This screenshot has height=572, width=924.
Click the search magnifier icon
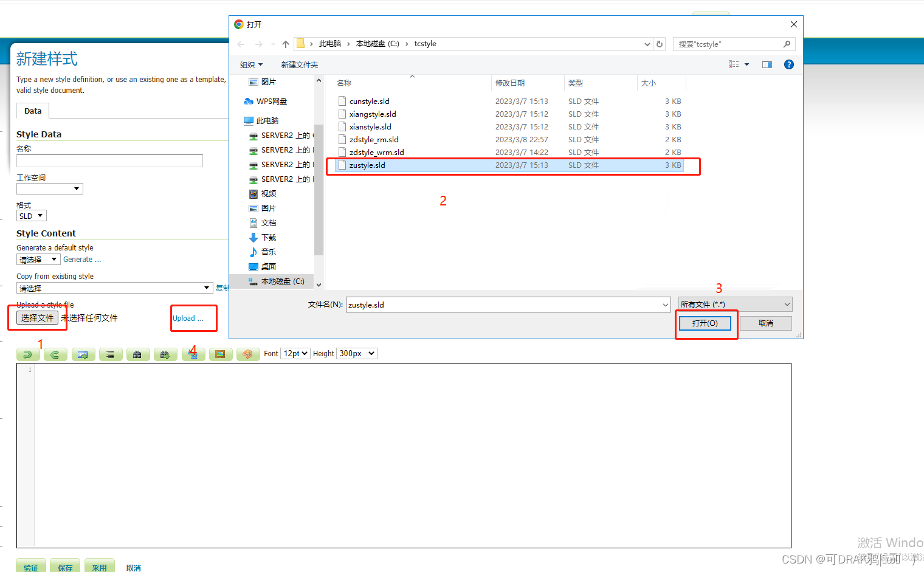click(x=787, y=44)
